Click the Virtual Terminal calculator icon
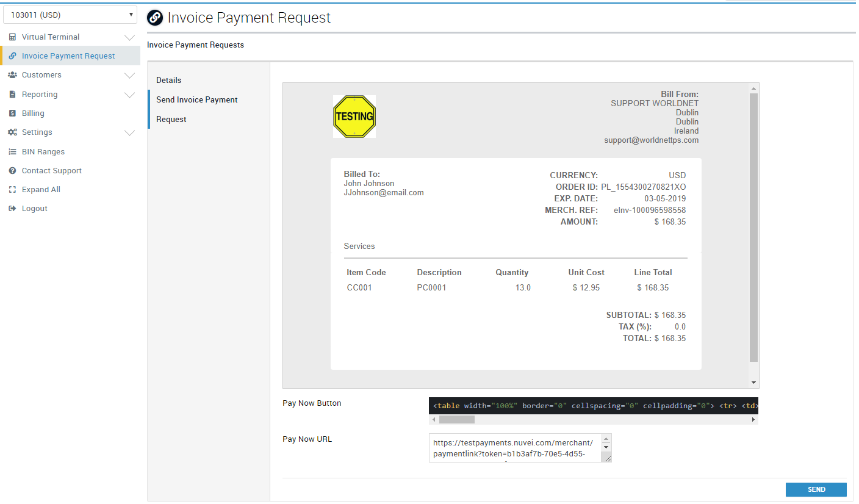Viewport: 859px width, 504px height. coord(12,37)
